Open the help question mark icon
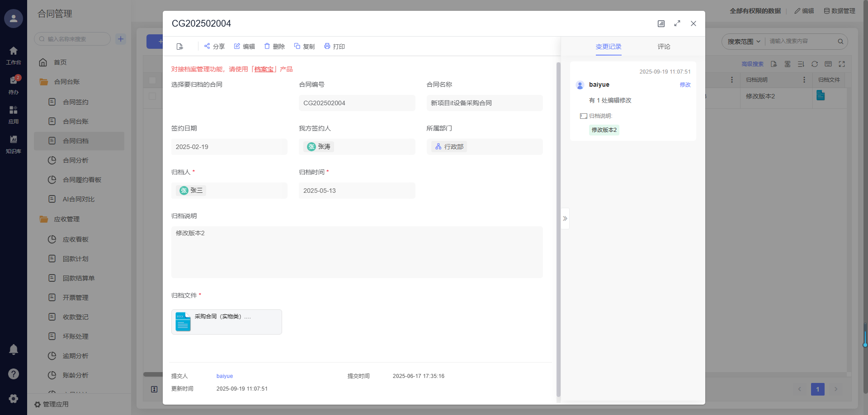868x415 pixels. [14, 374]
